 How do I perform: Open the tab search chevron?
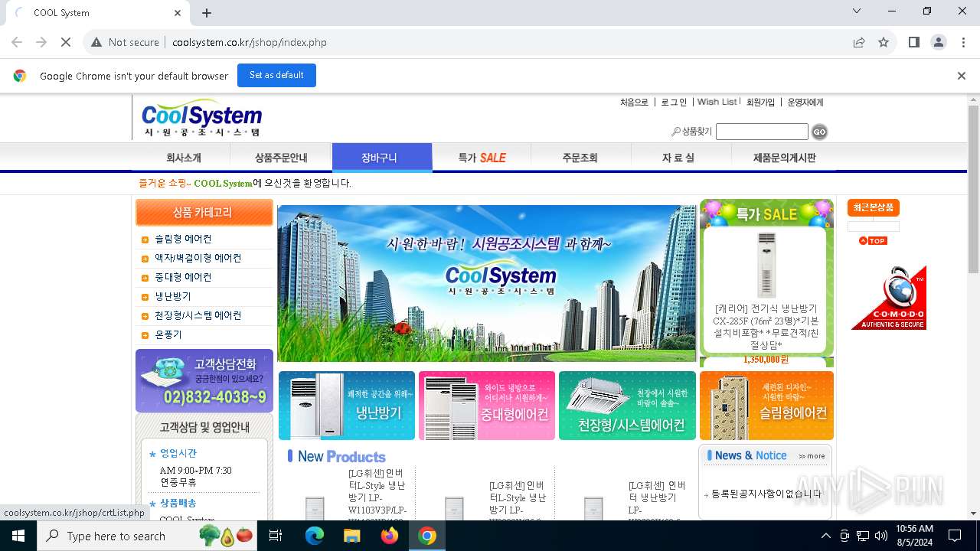(x=857, y=11)
